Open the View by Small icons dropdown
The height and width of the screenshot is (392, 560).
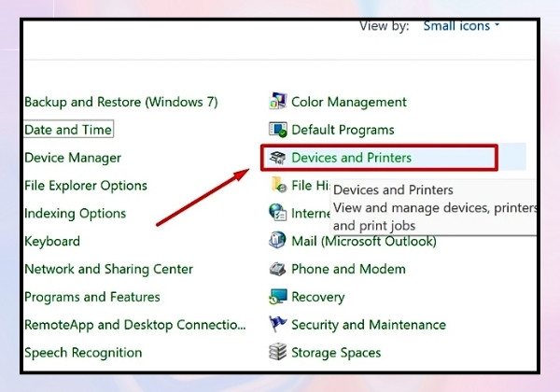click(461, 26)
